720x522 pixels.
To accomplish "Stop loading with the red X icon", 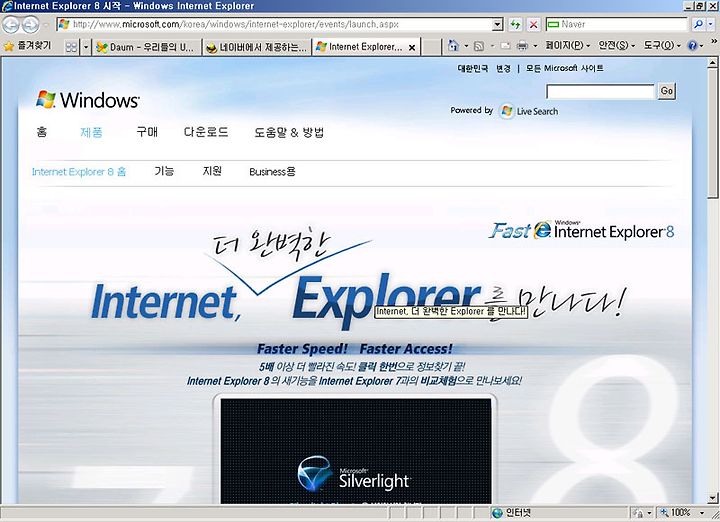I will 533,24.
